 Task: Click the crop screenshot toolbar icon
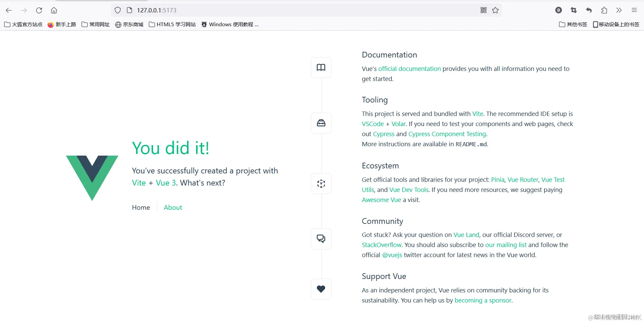point(574,10)
